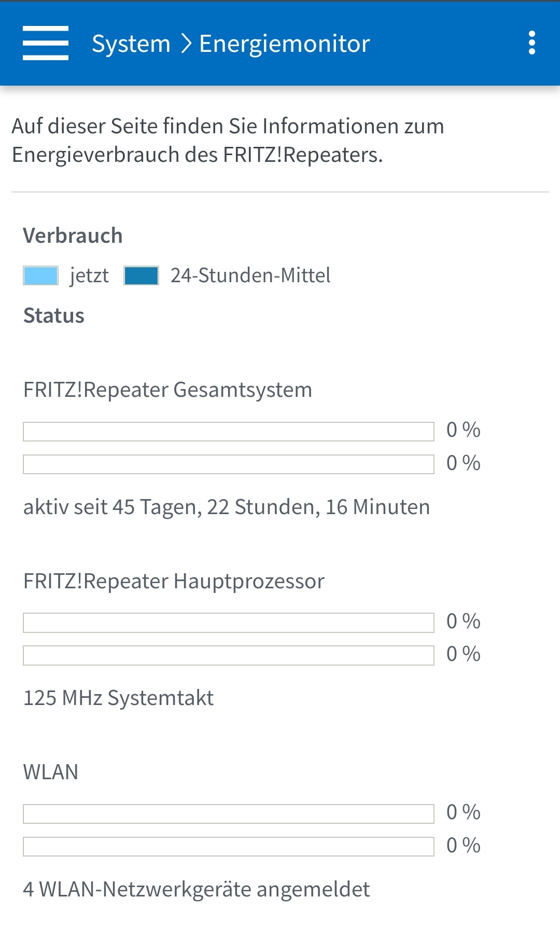Click the '4 WLAN-Netzwerkgeräte angemeldet' text
This screenshot has height=939, width=560.
pos(196,889)
